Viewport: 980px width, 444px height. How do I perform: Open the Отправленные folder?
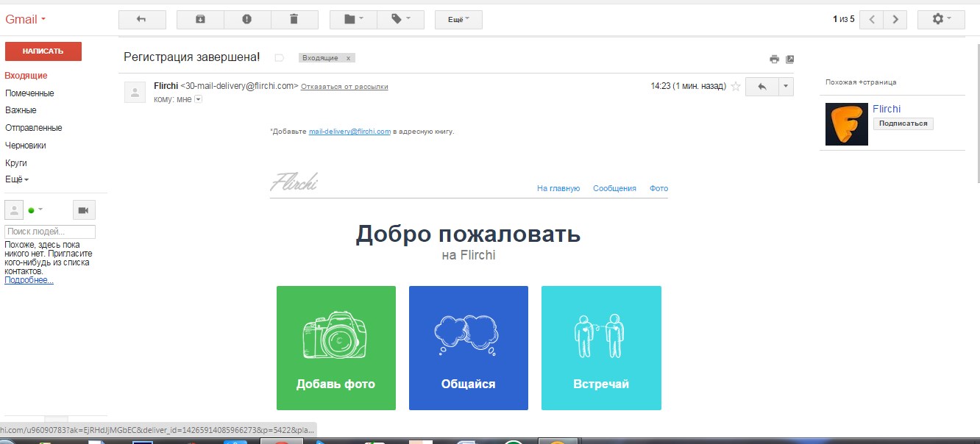pos(33,128)
